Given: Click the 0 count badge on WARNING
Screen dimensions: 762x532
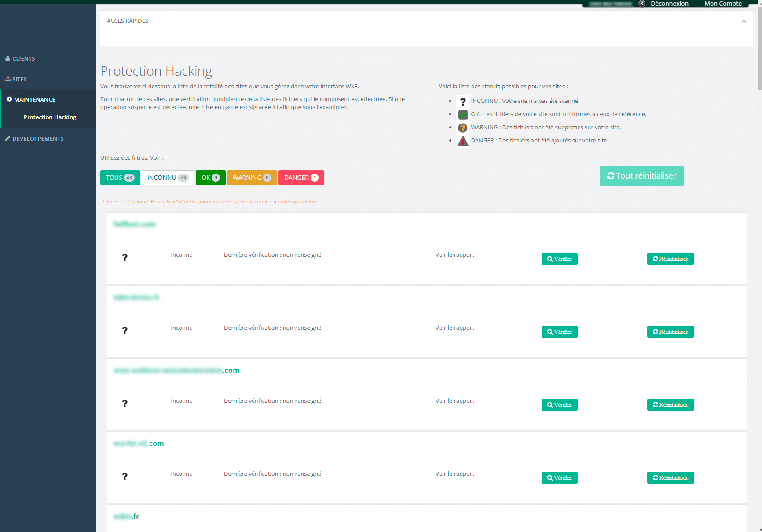Looking at the screenshot, I should (267, 178).
